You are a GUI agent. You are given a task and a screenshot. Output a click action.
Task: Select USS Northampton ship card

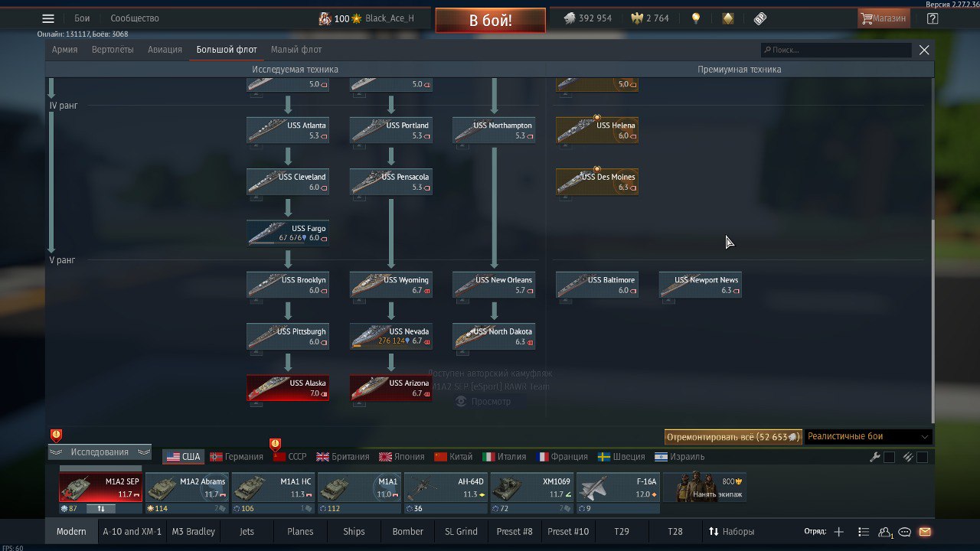pyautogui.click(x=494, y=130)
